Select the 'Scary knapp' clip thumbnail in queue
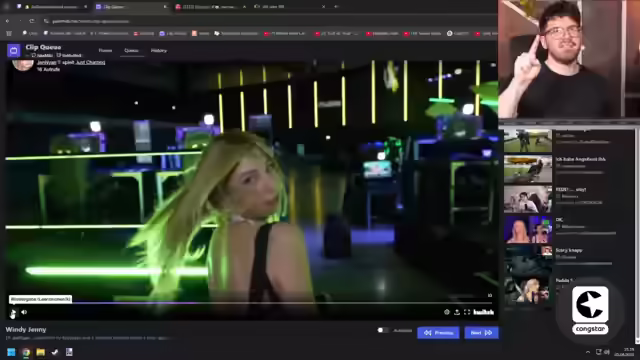The image size is (640, 360). (528, 260)
